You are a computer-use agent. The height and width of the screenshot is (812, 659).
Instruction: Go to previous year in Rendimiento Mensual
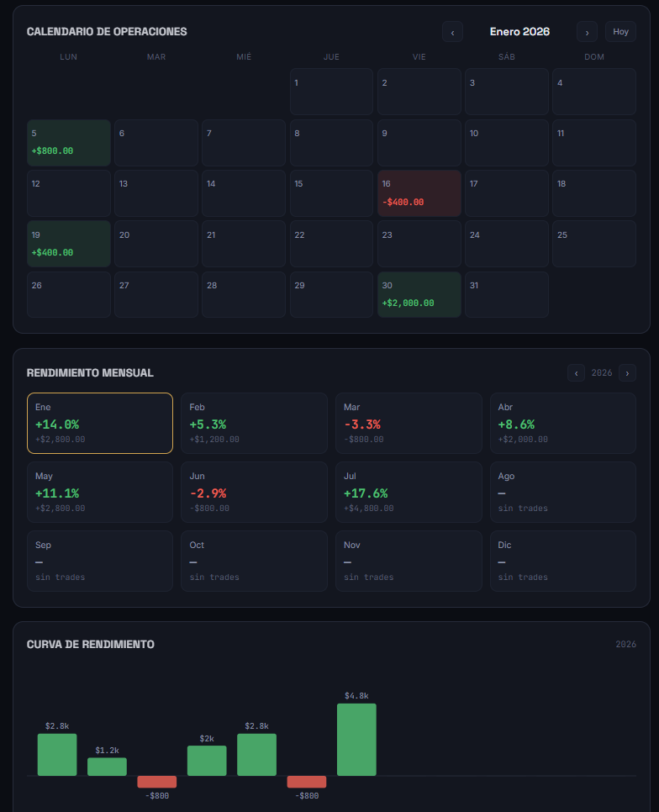click(576, 373)
